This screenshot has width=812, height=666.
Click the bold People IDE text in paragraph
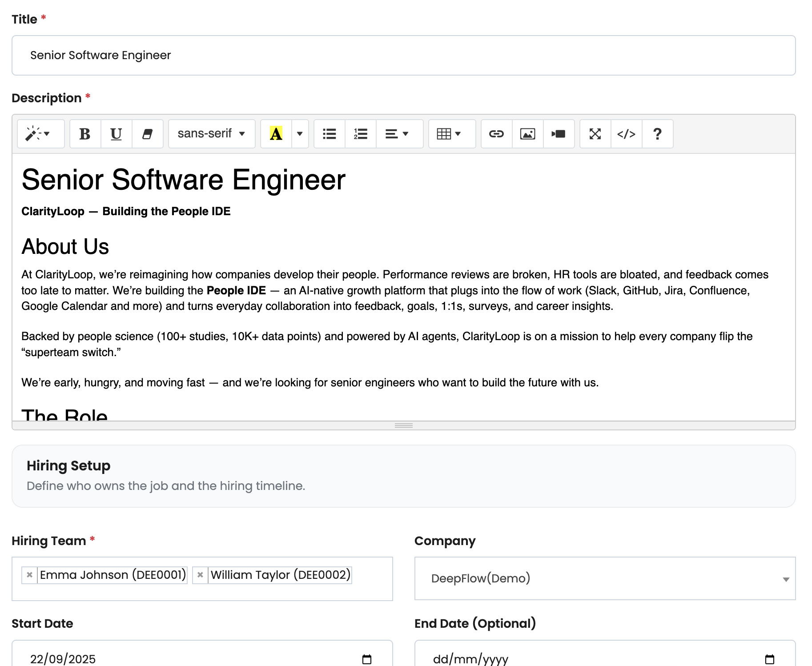click(x=236, y=290)
